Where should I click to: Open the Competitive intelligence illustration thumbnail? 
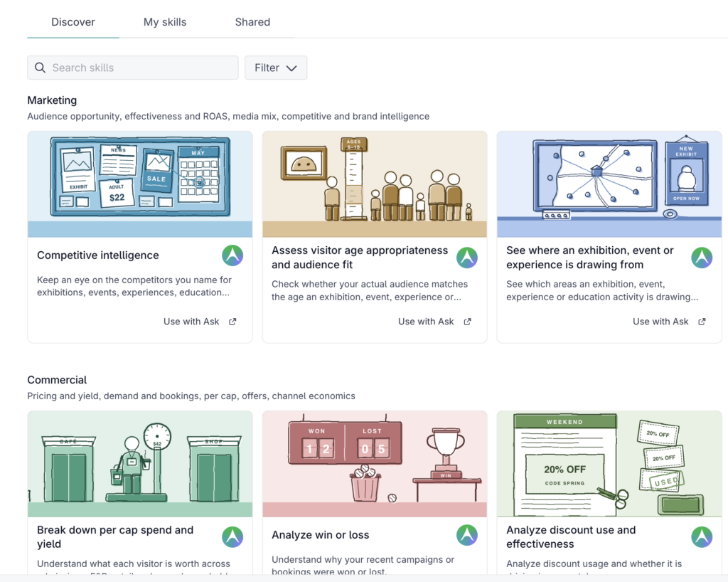[140, 184]
